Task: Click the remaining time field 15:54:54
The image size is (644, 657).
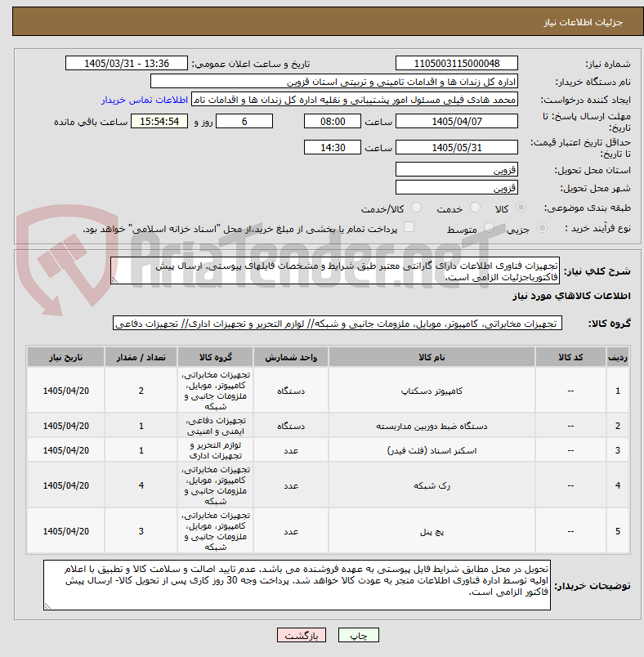Action: [x=159, y=122]
